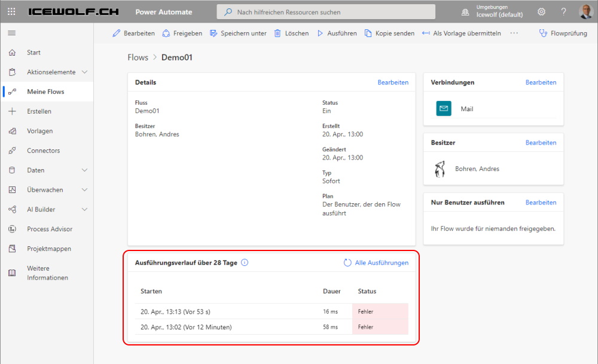This screenshot has height=364, width=598.
Task: Click the search field for helpful resources
Action: point(326,12)
